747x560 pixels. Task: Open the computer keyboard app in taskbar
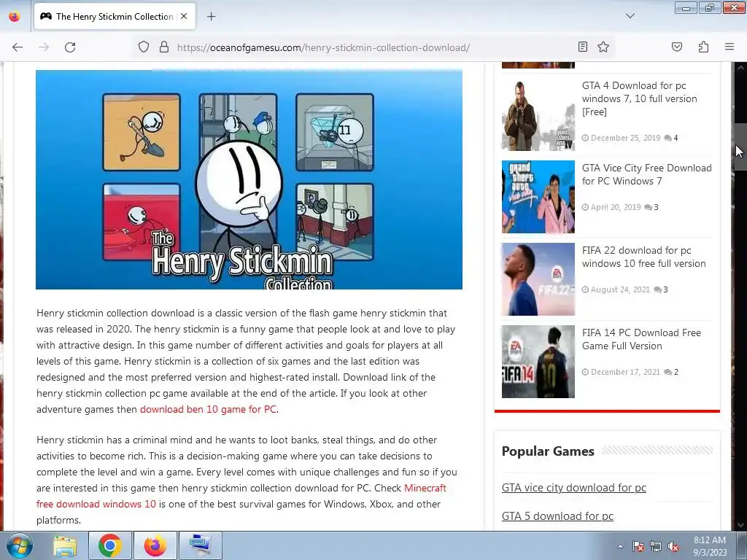coord(200,545)
